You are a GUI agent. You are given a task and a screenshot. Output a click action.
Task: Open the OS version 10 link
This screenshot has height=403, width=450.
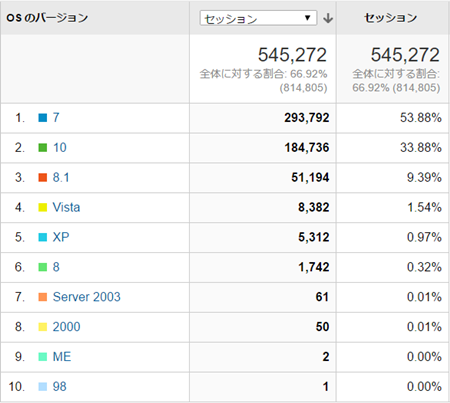point(60,147)
